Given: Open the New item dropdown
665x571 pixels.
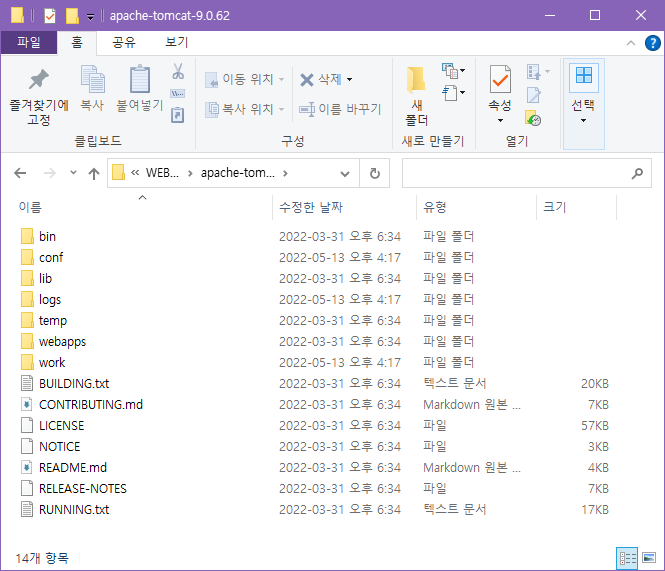Looking at the screenshot, I should tap(453, 71).
